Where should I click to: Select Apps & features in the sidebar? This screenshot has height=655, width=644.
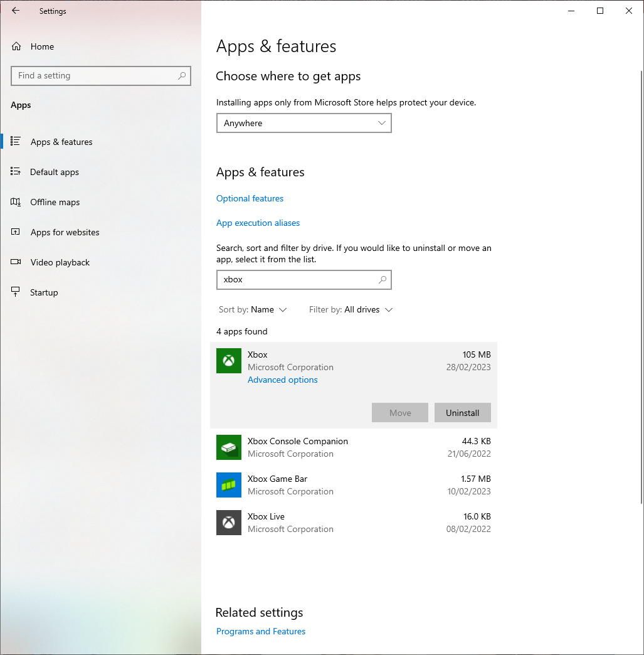[x=101, y=142]
